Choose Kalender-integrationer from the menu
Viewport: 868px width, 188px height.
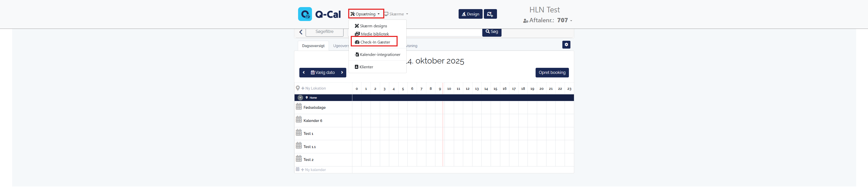click(380, 55)
